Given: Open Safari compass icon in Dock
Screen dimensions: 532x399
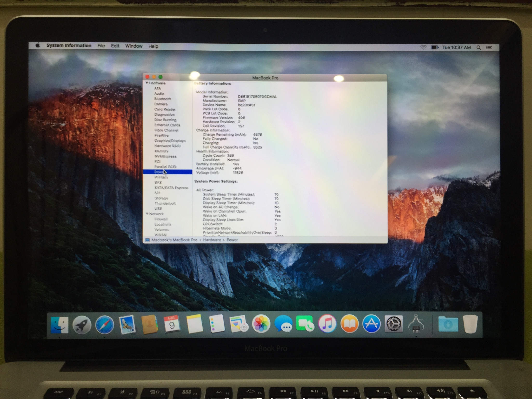Looking at the screenshot, I should pyautogui.click(x=104, y=325).
